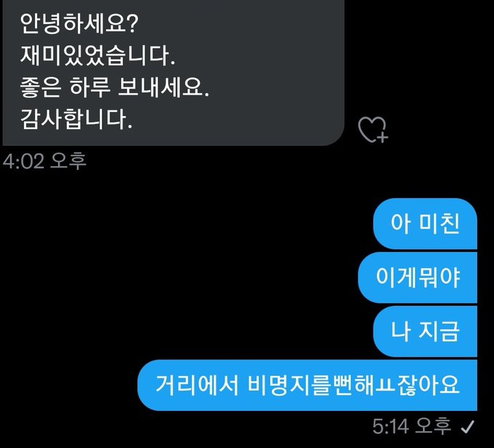Click the word '지금' in the third blue bubble
The height and width of the screenshot is (448, 494).
point(439,331)
